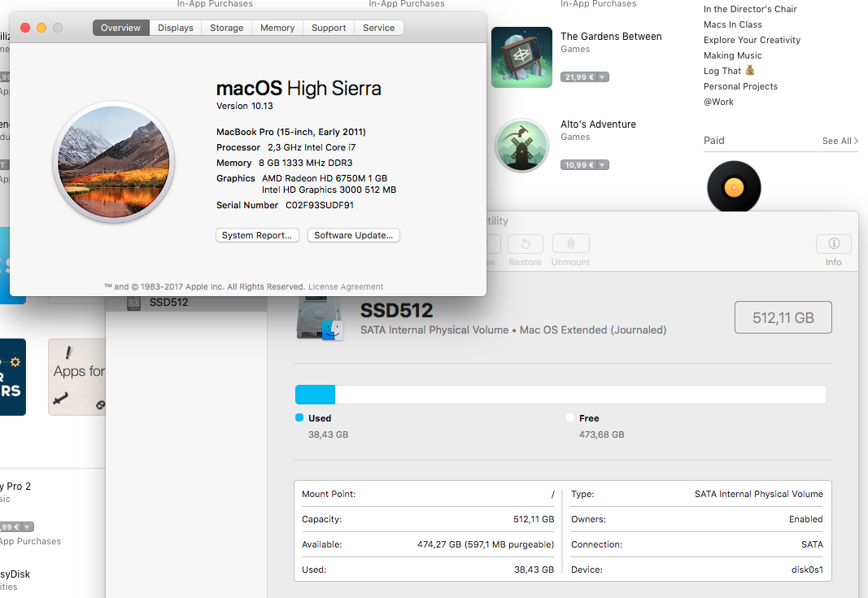Buy Alto's Adventure for 10,99 €

[x=579, y=165]
